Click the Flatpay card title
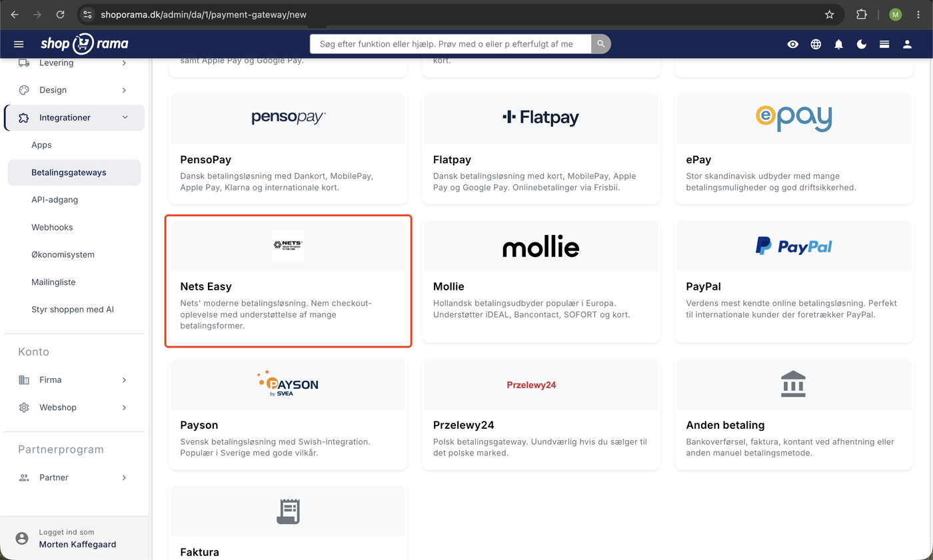Screen dimensions: 933x560 pos(452,160)
